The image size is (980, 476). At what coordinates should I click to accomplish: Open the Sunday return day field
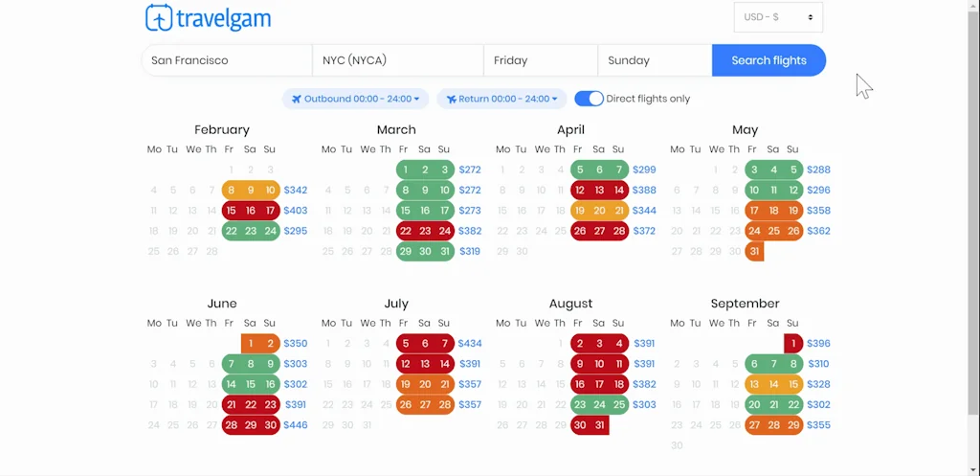pos(655,60)
